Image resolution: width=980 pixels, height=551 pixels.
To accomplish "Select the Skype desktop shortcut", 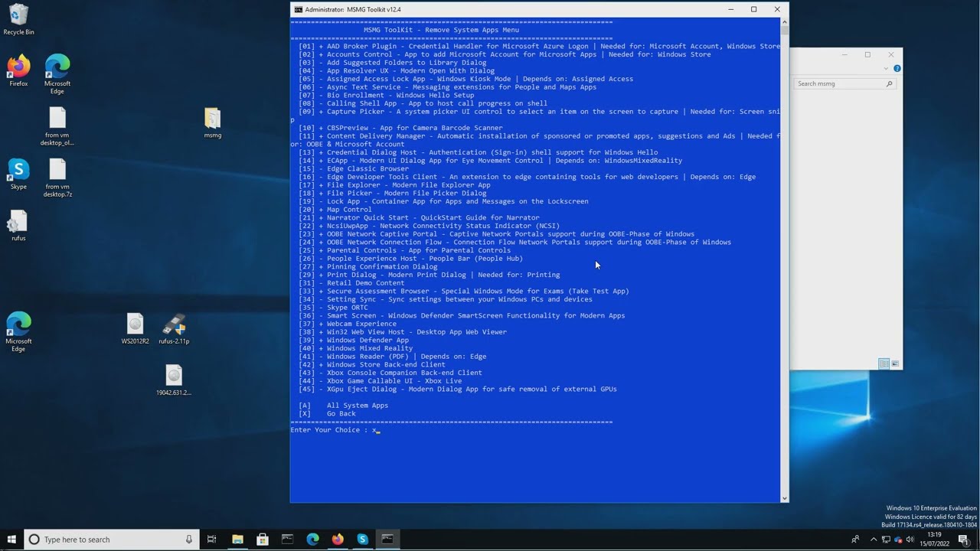I will 18,174.
